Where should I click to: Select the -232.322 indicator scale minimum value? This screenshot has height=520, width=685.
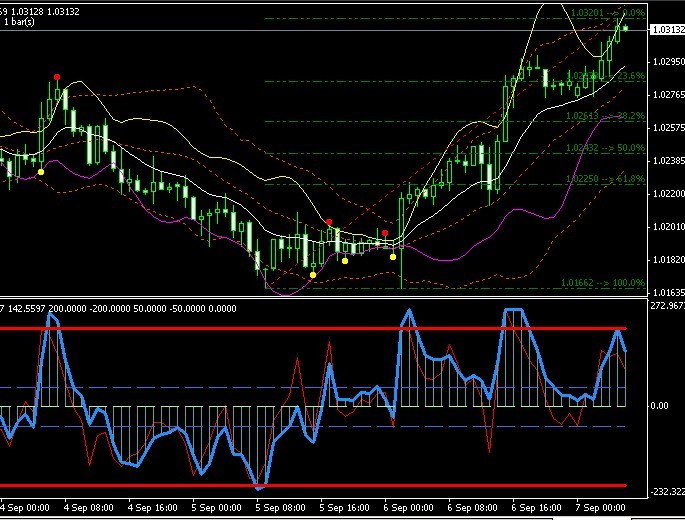668,492
